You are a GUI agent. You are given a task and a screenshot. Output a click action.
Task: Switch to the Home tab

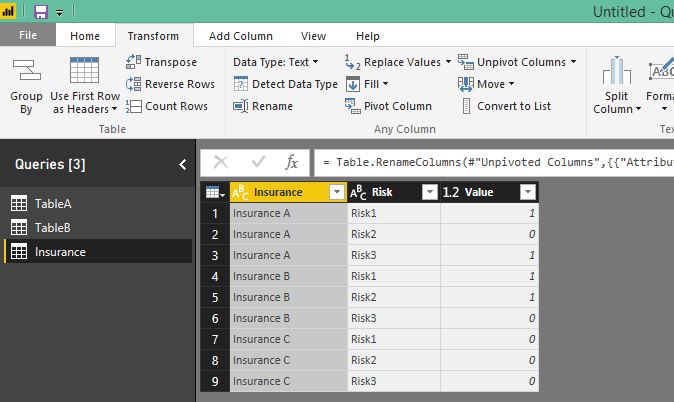(x=85, y=36)
